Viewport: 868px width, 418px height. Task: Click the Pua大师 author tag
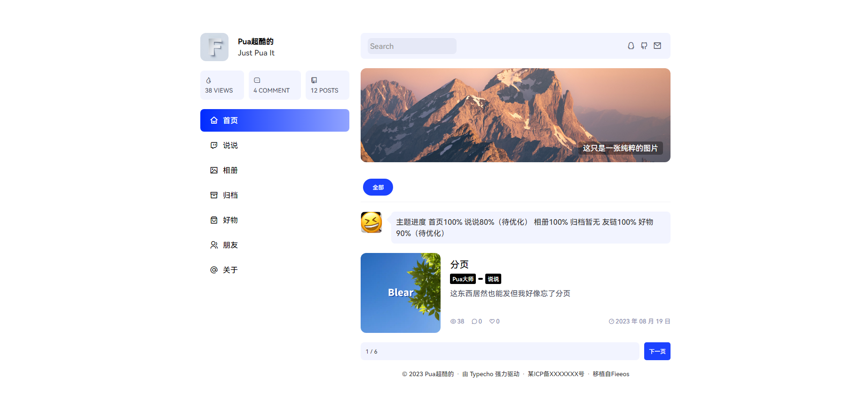[x=463, y=279]
